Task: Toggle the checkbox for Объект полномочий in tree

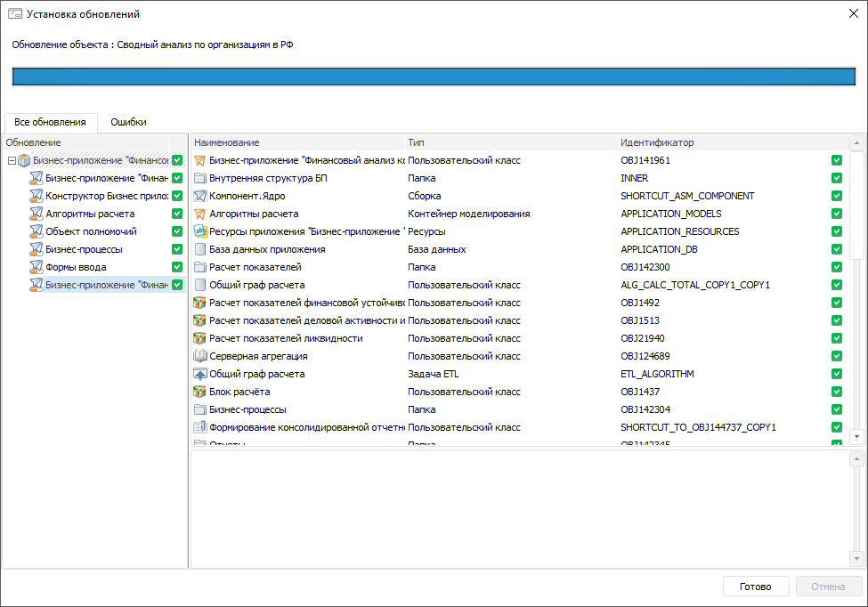Action: (x=177, y=231)
